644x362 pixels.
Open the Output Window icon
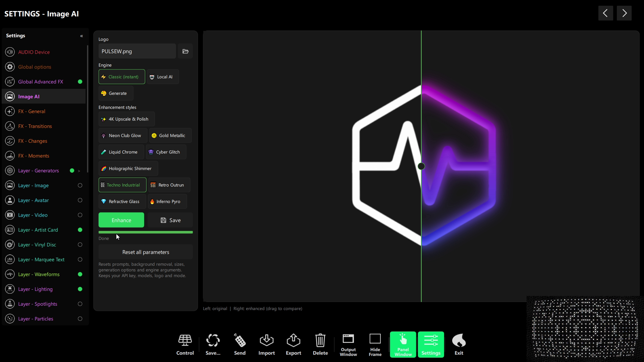(x=348, y=344)
